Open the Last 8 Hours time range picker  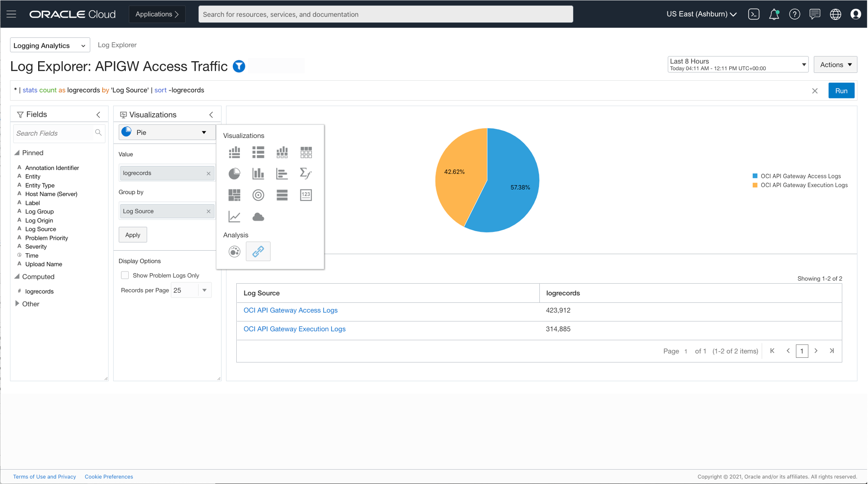point(737,64)
